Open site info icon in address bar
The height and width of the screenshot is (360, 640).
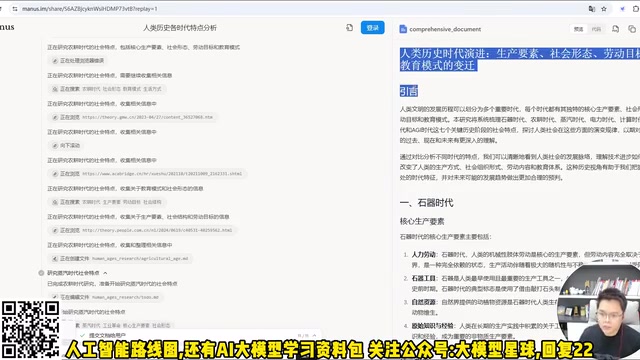(x=15, y=9)
